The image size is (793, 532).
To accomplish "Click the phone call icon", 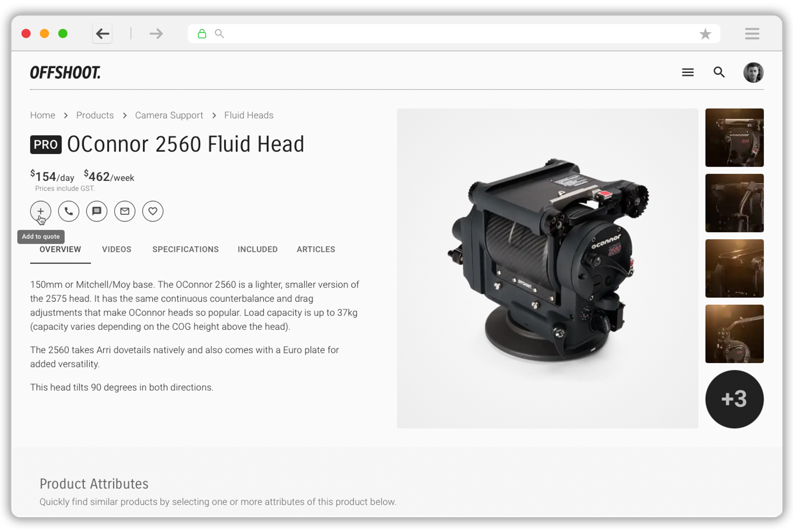I will [69, 211].
